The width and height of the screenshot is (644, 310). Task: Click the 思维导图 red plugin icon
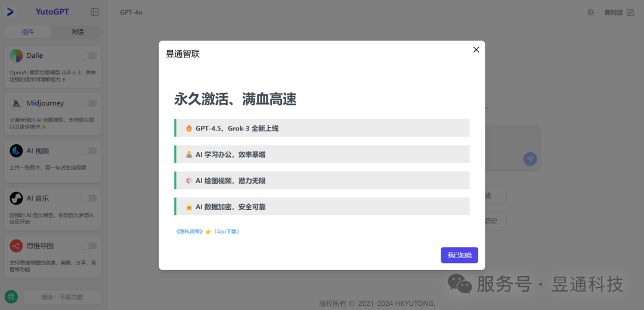tap(17, 246)
